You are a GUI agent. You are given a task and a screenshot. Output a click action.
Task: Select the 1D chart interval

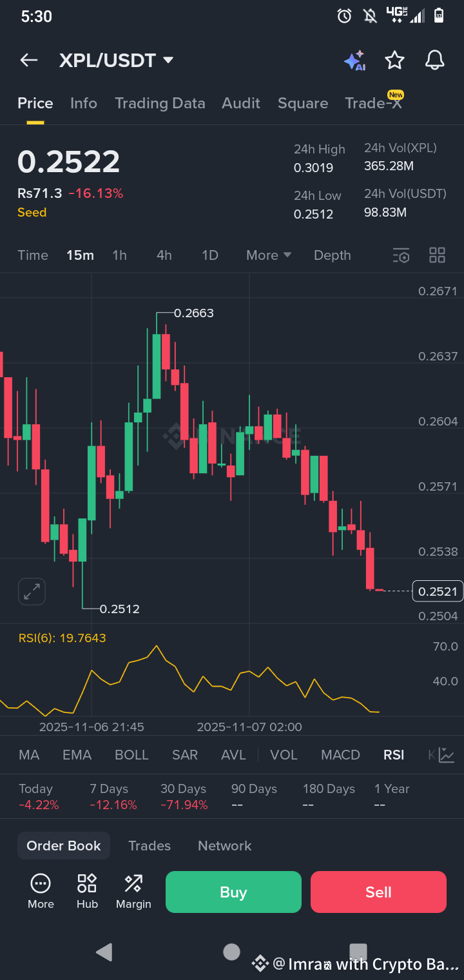(210, 255)
